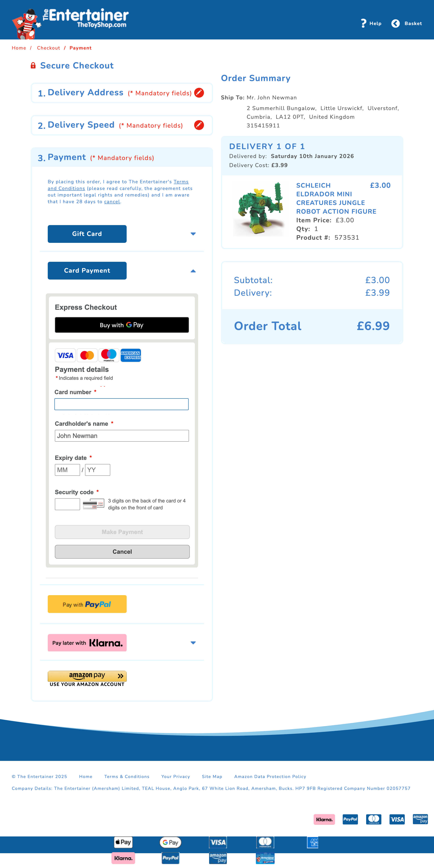Click the expiry month MM field
Image resolution: width=434 pixels, height=868 pixels.
point(67,470)
